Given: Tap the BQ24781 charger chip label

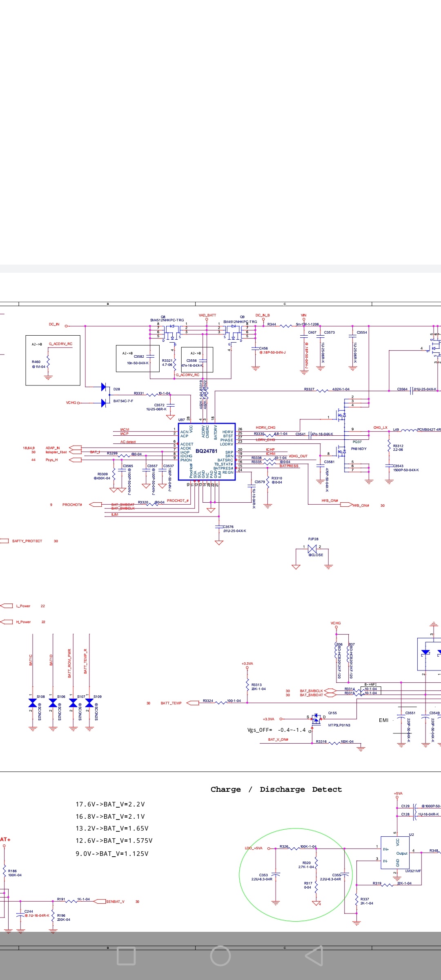Looking at the screenshot, I should (x=207, y=451).
